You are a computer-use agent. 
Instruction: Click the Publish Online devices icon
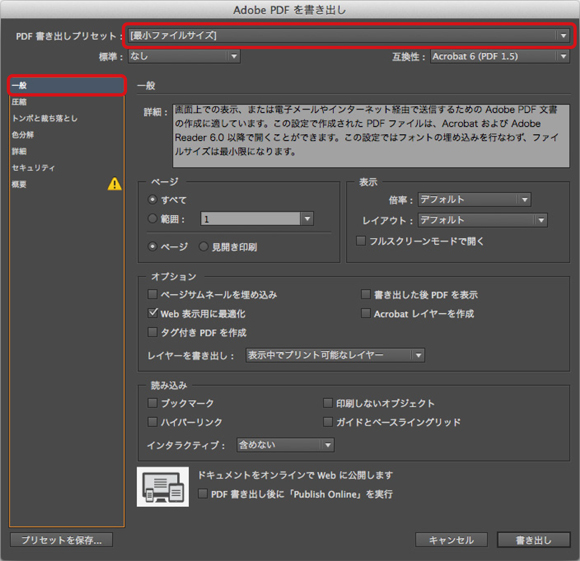point(163,487)
